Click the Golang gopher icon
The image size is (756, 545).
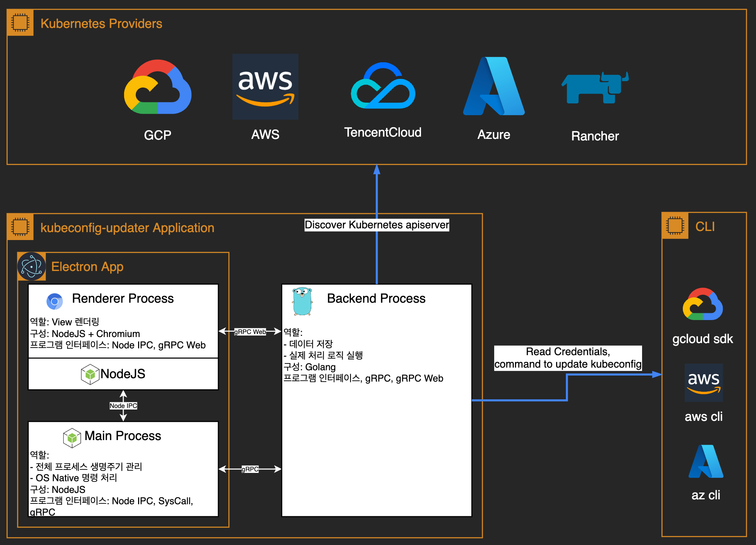302,301
